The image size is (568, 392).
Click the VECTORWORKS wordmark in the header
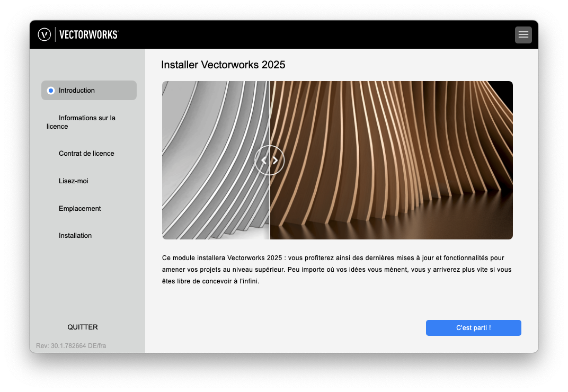coord(89,35)
